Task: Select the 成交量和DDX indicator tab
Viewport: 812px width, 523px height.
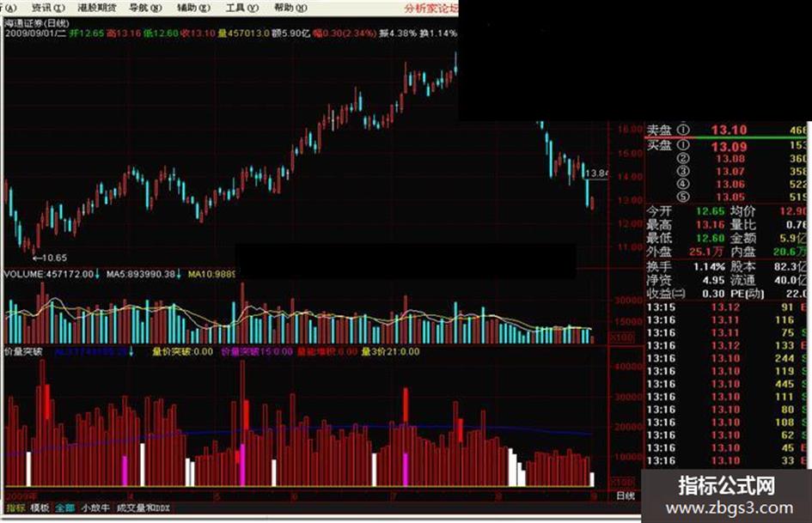Action: coord(143,508)
